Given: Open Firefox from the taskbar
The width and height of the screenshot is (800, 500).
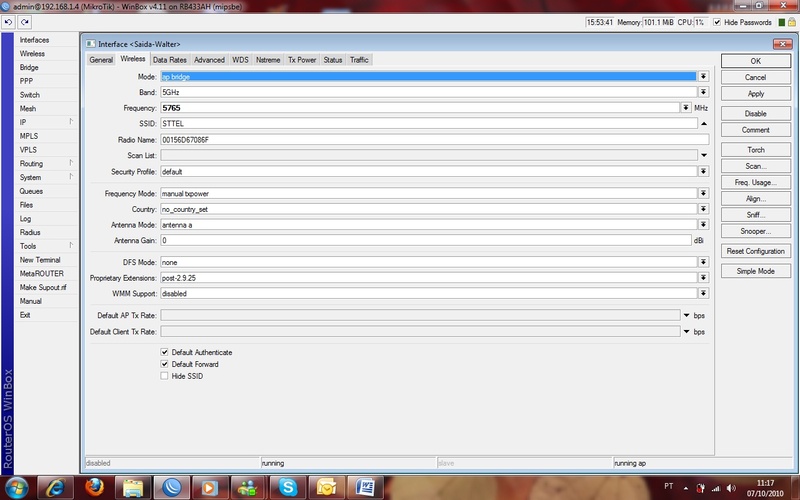Looking at the screenshot, I should tap(94, 488).
